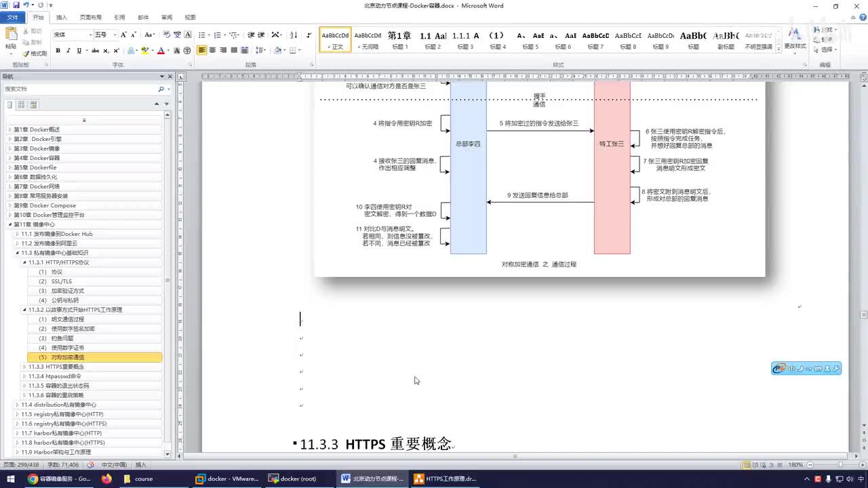Switch navigation pane to page thumbnails view
Image resolution: width=868 pixels, height=488 pixels.
(21, 104)
